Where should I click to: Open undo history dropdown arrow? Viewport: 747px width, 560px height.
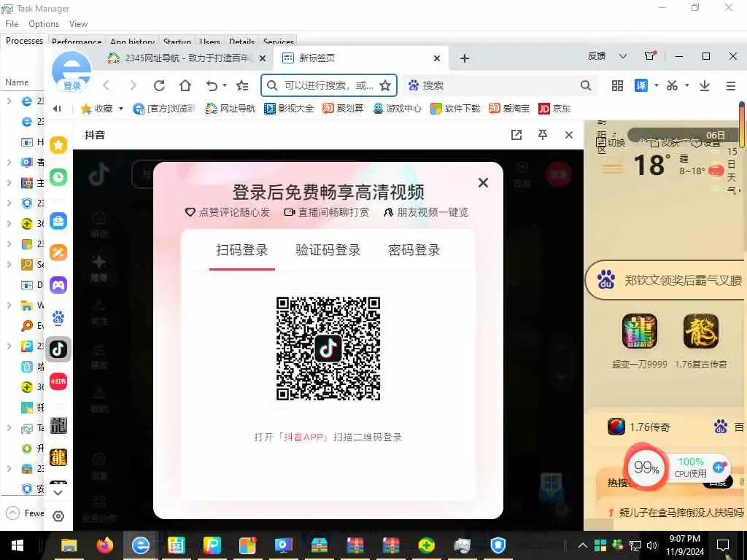(225, 86)
